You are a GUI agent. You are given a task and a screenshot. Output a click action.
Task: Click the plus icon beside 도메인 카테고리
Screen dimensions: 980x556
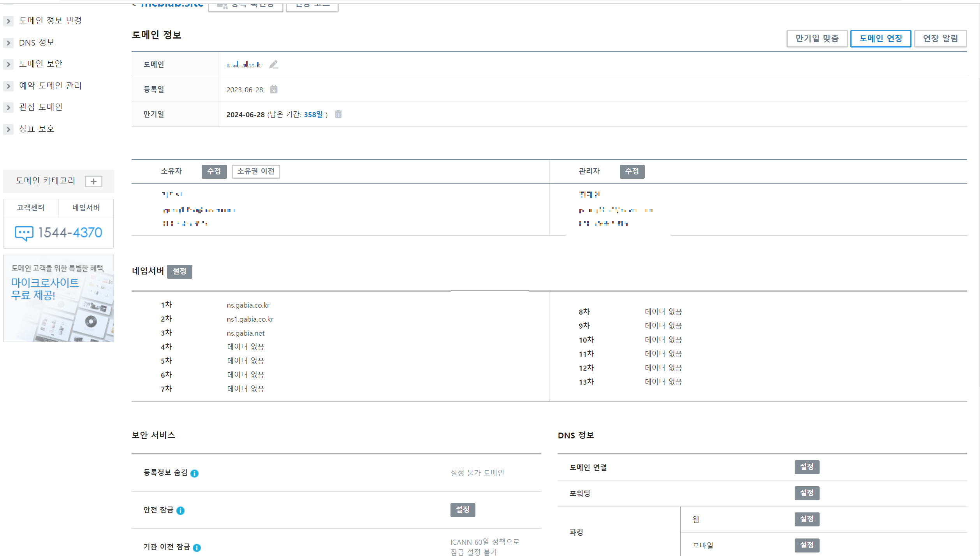pyautogui.click(x=93, y=181)
